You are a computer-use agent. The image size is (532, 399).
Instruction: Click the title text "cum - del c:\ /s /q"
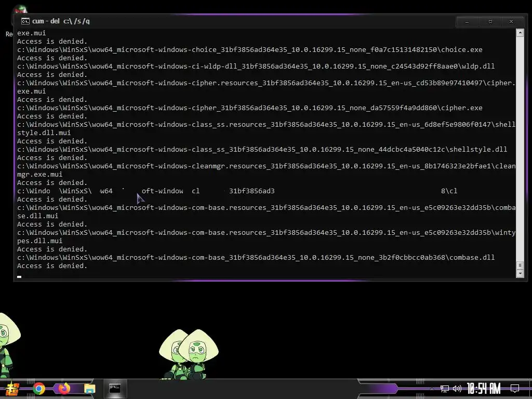click(61, 21)
